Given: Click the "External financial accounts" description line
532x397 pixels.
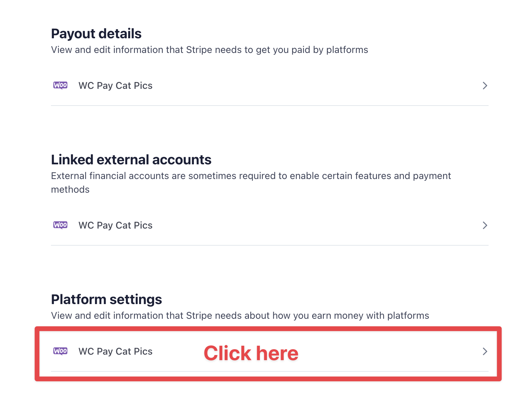Looking at the screenshot, I should coord(251,176).
